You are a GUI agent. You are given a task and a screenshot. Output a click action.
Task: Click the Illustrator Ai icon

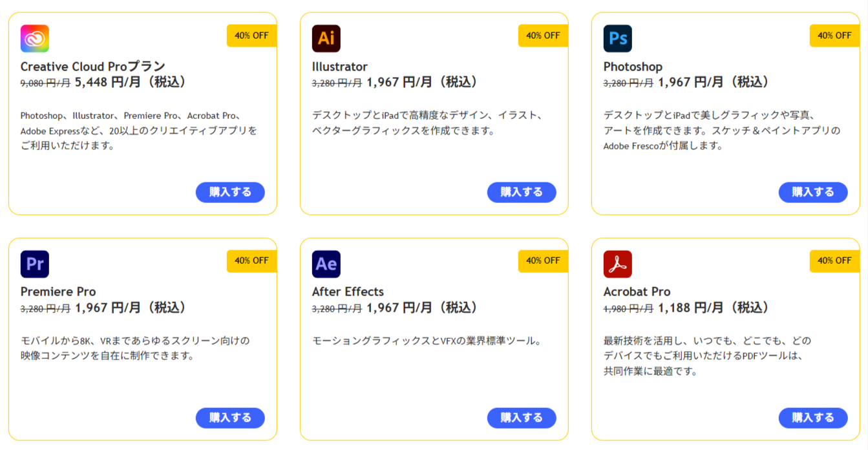click(326, 38)
